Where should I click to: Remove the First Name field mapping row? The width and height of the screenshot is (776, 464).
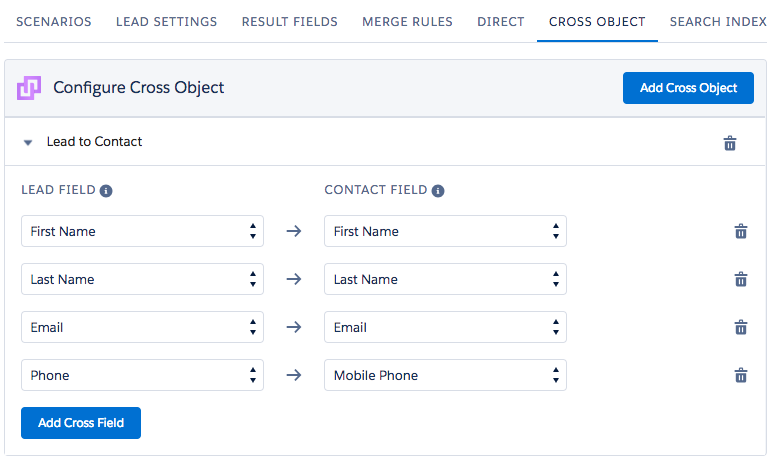pos(740,231)
